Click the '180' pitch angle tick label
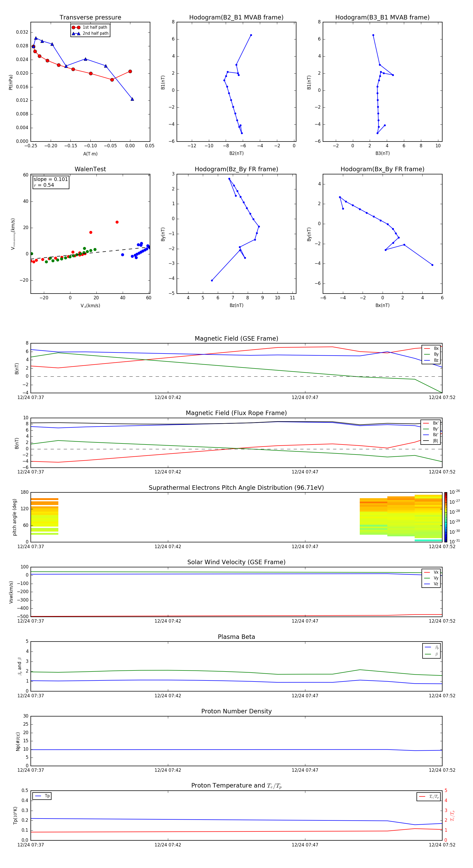The image size is (473, 868). 25,492
